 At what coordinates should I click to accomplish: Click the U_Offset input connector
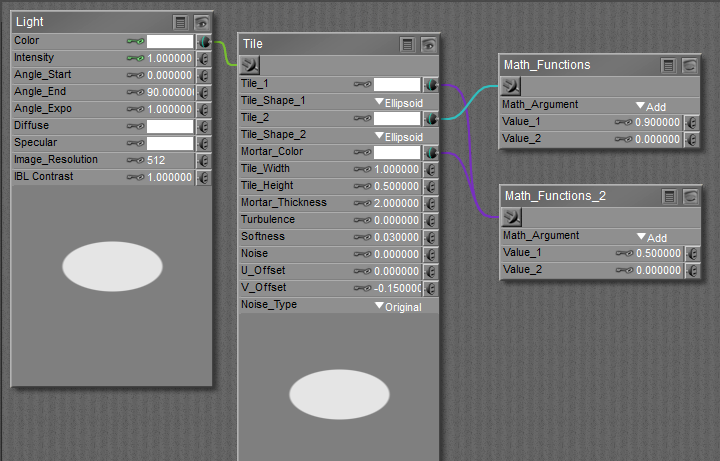(431, 272)
